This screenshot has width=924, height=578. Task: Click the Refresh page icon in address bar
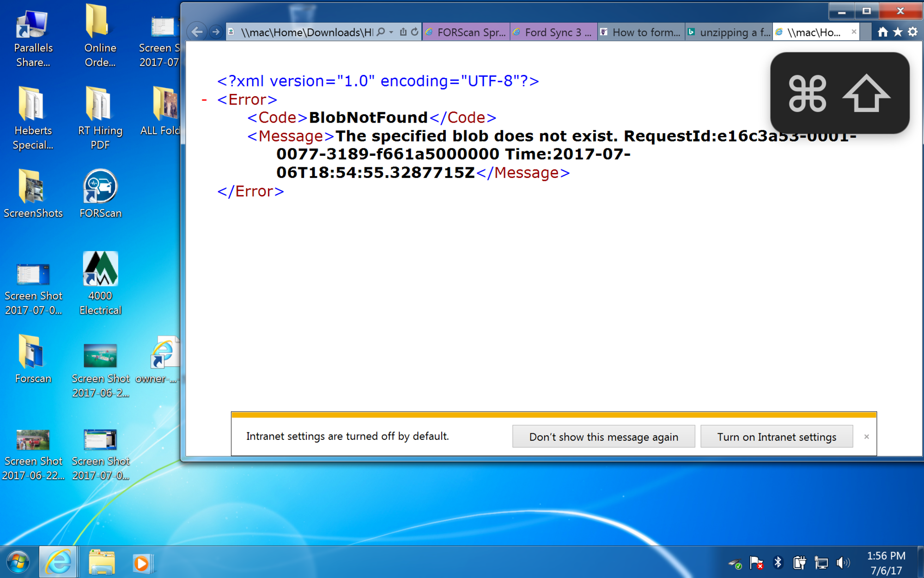point(414,32)
